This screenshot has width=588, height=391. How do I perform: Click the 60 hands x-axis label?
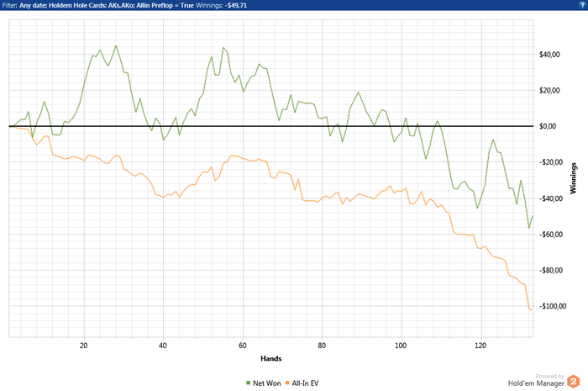(x=243, y=346)
